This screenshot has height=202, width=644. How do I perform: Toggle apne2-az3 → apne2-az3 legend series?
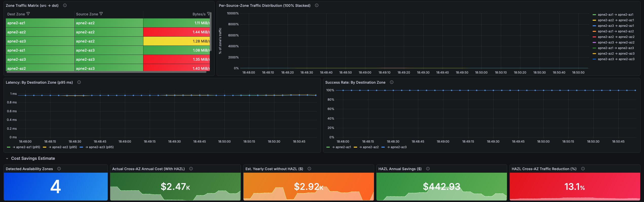click(x=616, y=59)
